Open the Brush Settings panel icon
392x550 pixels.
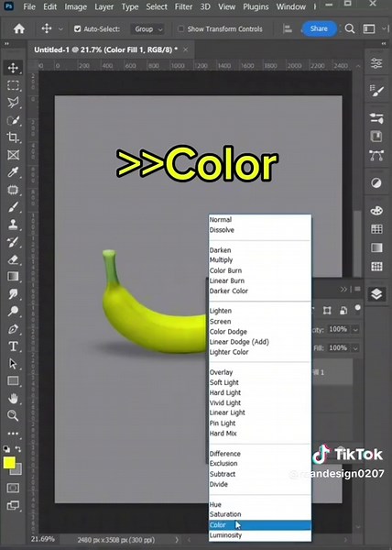376,91
